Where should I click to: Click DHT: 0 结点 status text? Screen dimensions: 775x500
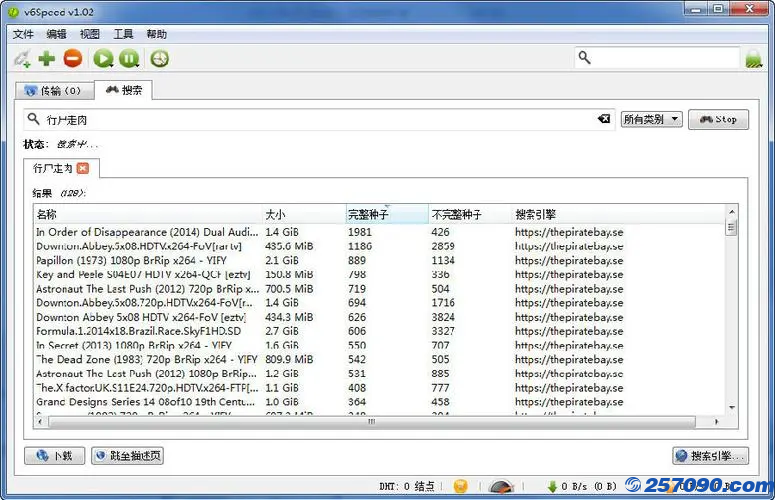coord(407,487)
